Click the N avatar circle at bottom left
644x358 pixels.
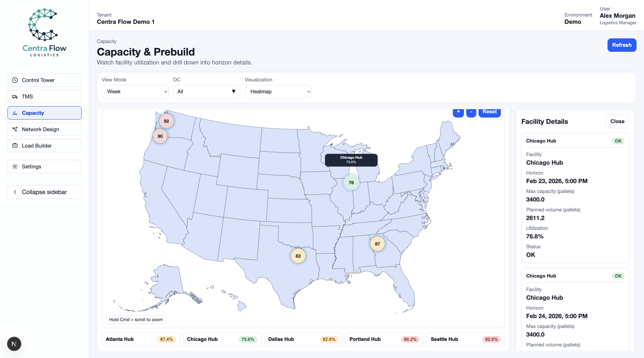[14, 344]
